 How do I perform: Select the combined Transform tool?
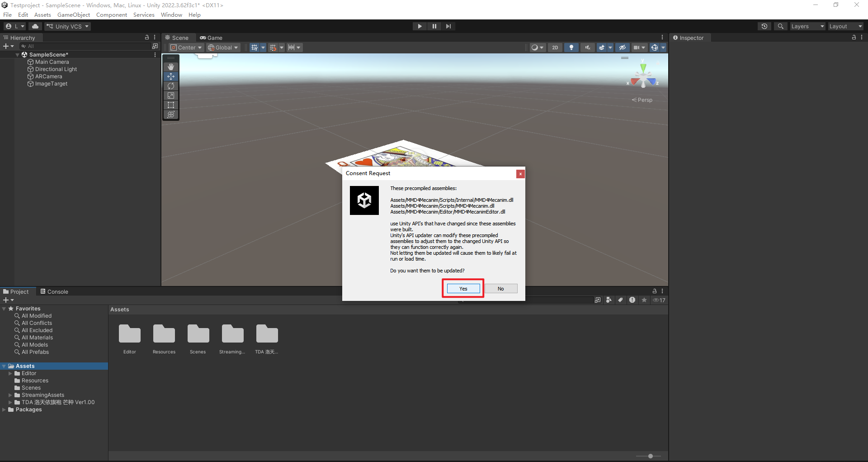pyautogui.click(x=171, y=114)
